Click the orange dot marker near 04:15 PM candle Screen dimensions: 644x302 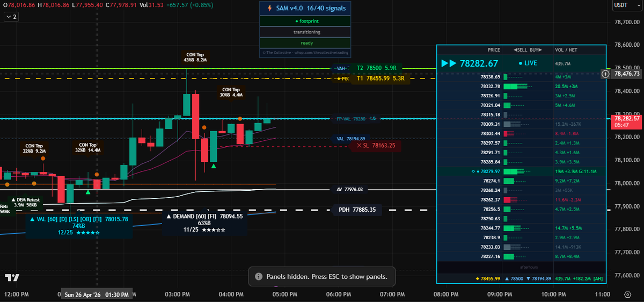click(240, 118)
